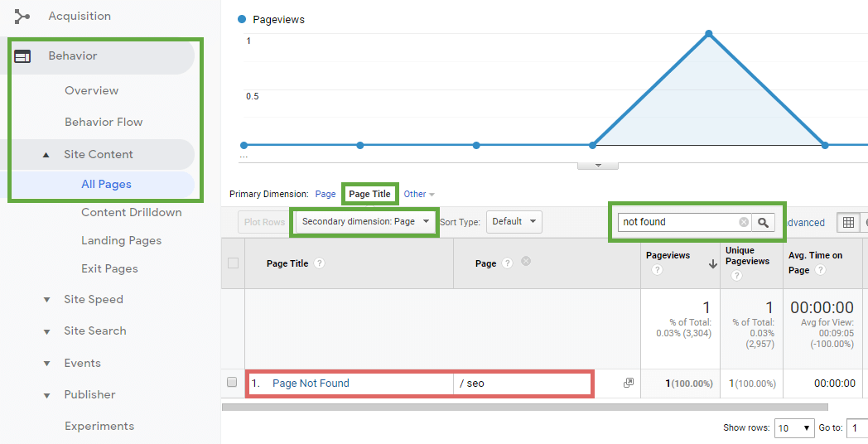Screen dimensions: 868x444
Task: Switch primary dimension to Page
Action: (x=325, y=195)
